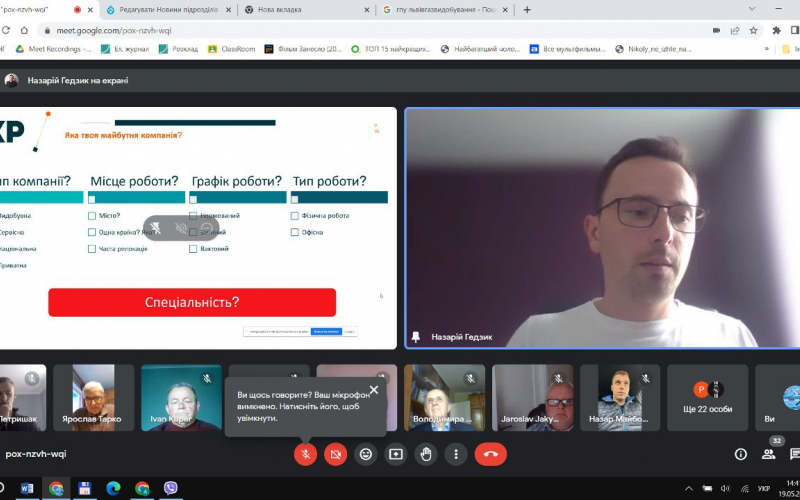Click the address bar meet.google.com URL

tap(114, 31)
